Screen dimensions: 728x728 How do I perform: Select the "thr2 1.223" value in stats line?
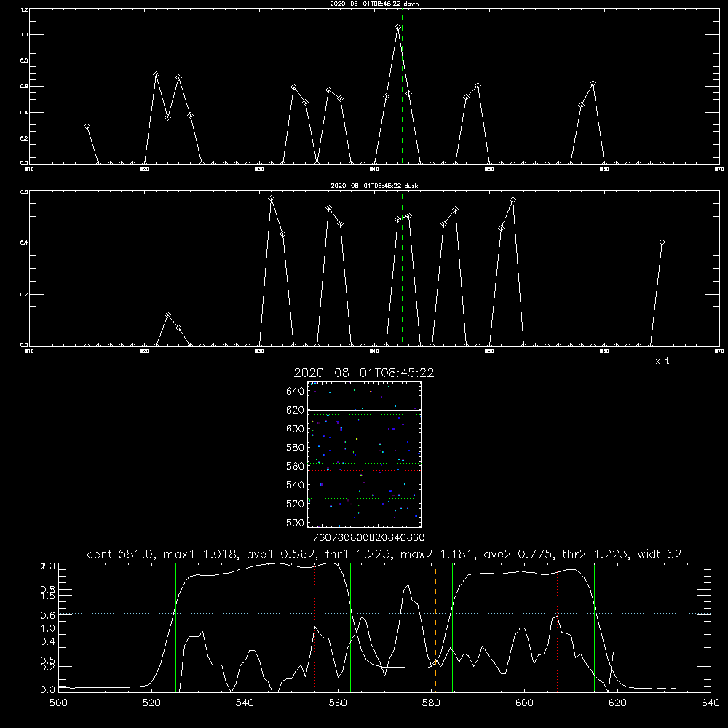click(x=595, y=554)
